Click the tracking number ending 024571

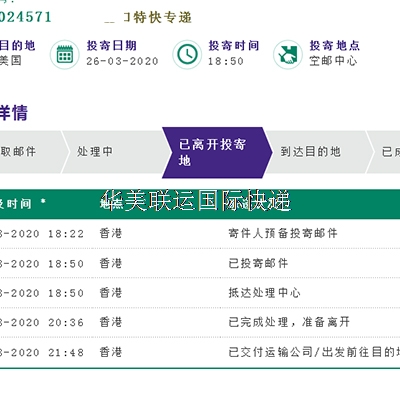pyautogui.click(x=25, y=17)
